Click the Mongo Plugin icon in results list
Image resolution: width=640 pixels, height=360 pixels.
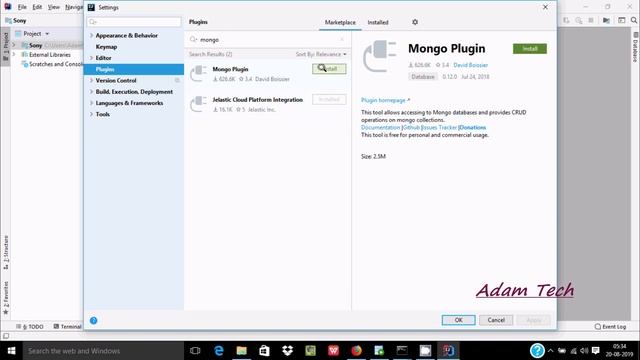(199, 73)
